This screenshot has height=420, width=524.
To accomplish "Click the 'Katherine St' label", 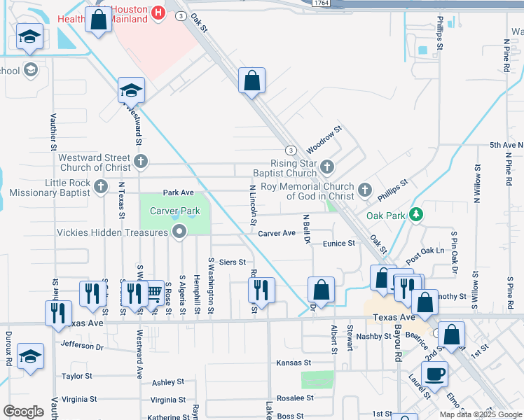I will [168, 417].
